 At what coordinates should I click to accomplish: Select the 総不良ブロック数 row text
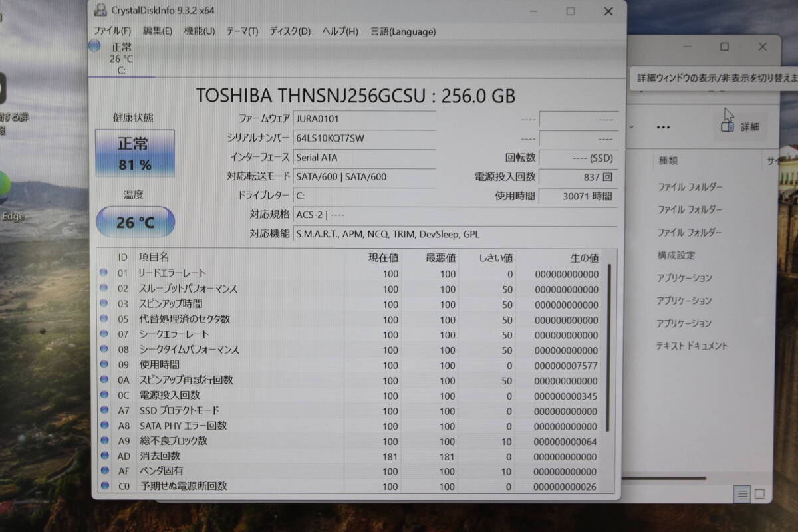pos(172,440)
